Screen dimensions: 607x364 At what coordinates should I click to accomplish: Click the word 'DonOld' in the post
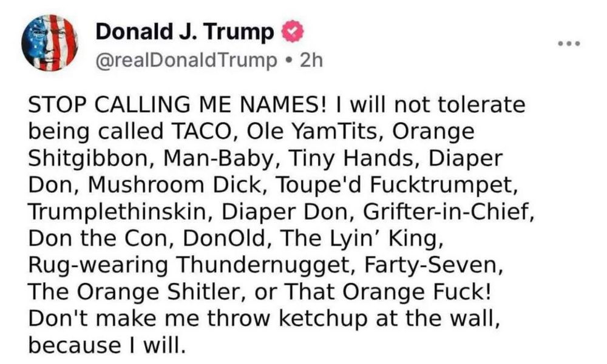point(224,238)
